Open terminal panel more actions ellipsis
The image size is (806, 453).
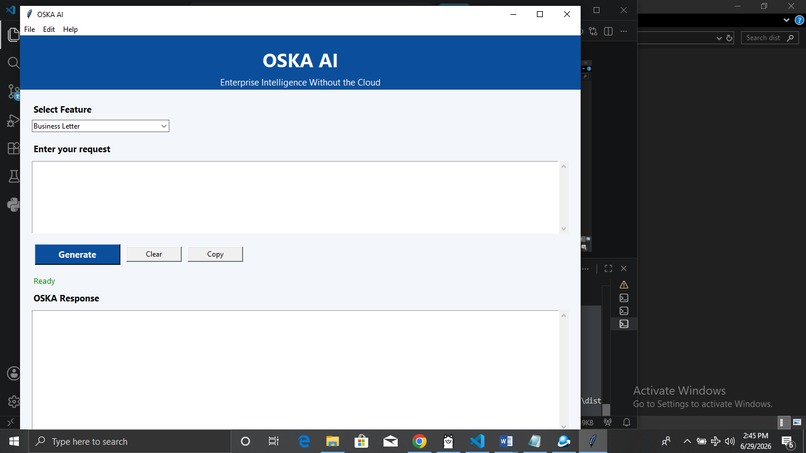coord(585,268)
